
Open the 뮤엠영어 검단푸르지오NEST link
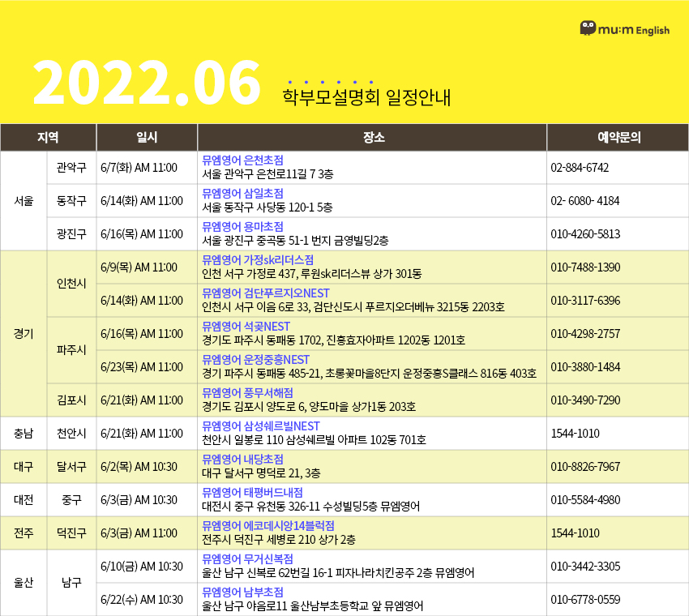click(x=265, y=293)
